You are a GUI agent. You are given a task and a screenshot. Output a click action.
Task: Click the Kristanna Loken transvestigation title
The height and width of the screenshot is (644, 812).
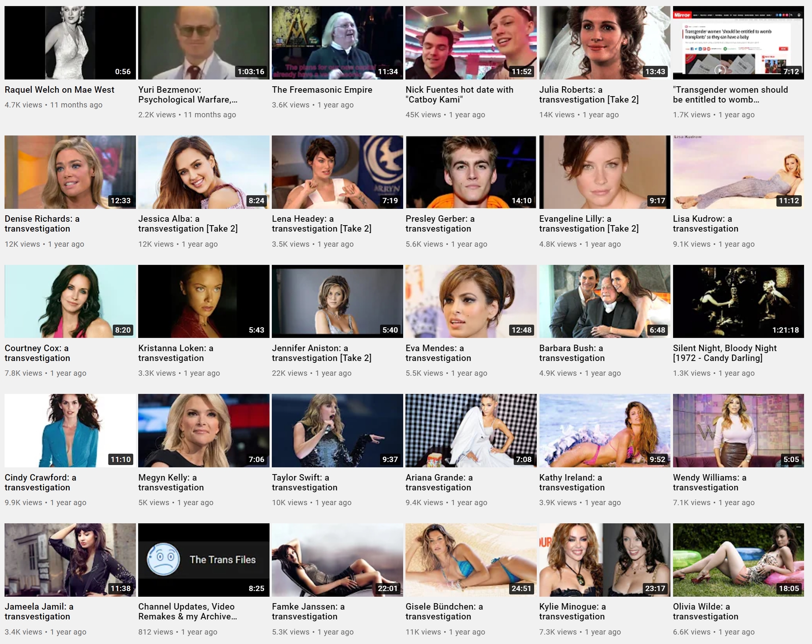coord(176,353)
